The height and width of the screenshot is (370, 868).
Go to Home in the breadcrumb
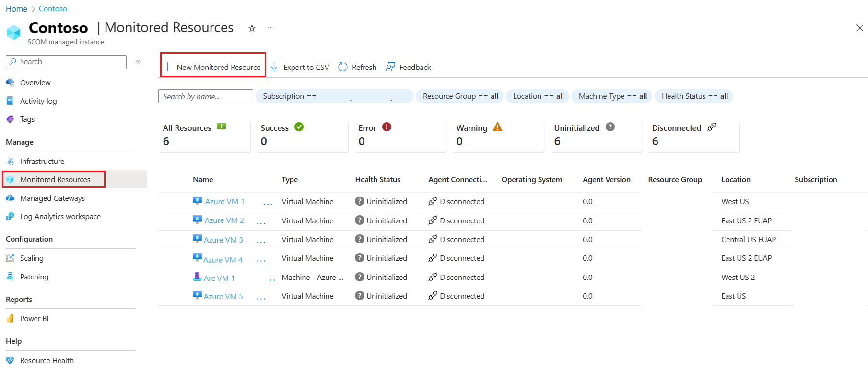[16, 9]
